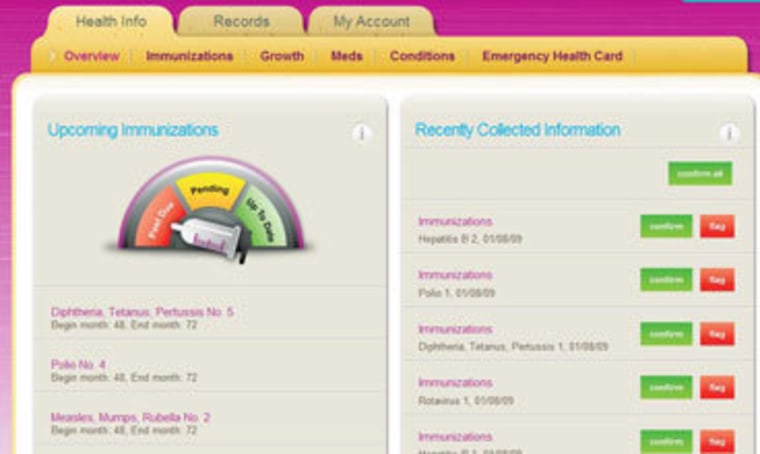Confirm the Polio 1 immunization
760x454 pixels.
coord(666,280)
